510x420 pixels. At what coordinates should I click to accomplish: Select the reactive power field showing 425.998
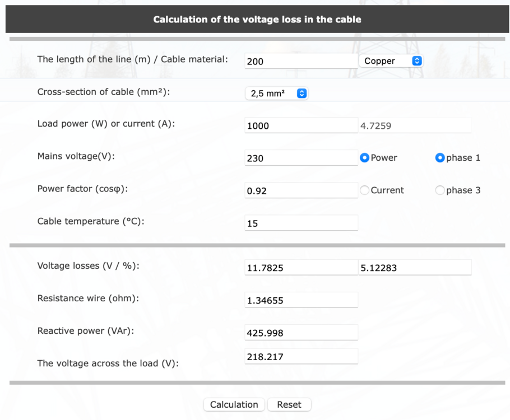[x=300, y=332]
